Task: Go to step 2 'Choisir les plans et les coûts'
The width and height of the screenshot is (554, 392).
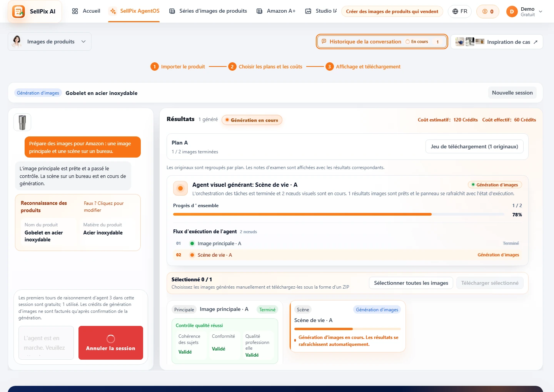Action: (x=265, y=66)
